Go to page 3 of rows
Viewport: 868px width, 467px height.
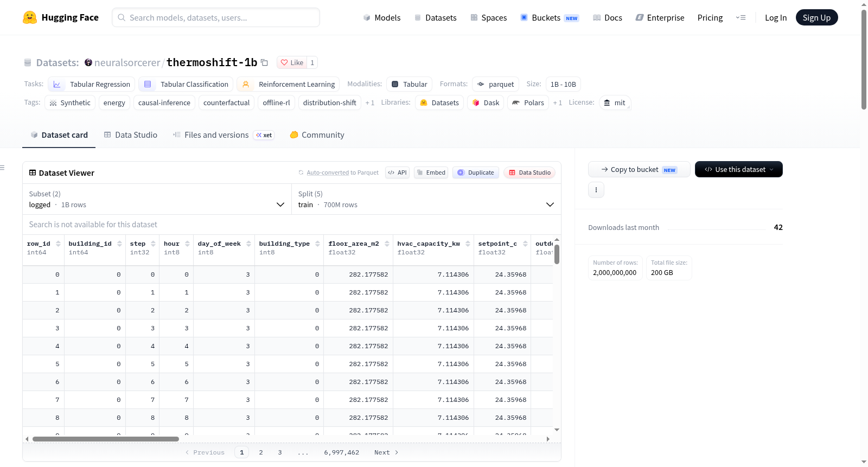280,452
